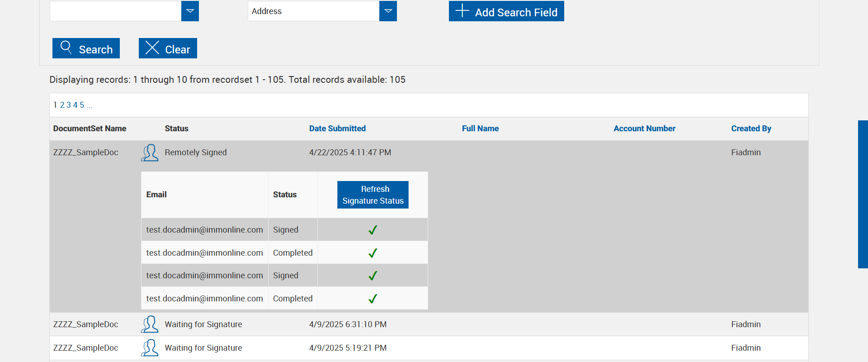This screenshot has height=362, width=868.
Task: Sort by Full Name column
Action: pos(480,129)
